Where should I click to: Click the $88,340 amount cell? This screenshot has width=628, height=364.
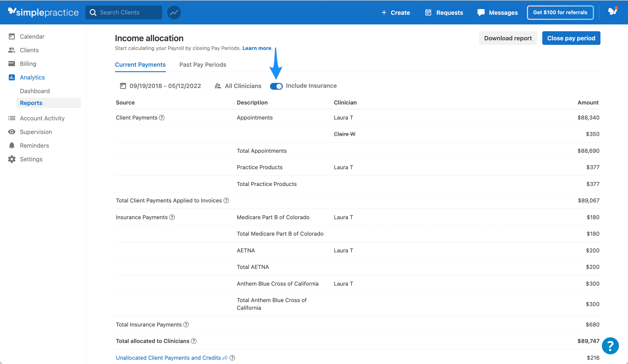point(588,118)
